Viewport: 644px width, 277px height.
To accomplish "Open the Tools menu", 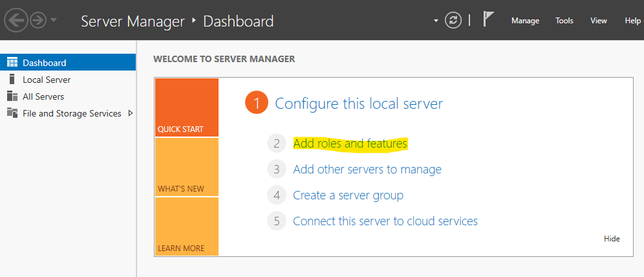I will pos(564,21).
